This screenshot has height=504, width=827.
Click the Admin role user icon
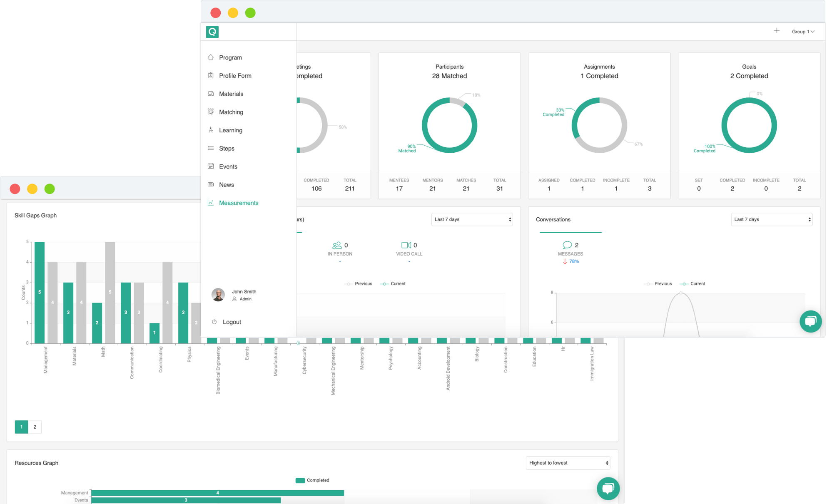point(234,299)
